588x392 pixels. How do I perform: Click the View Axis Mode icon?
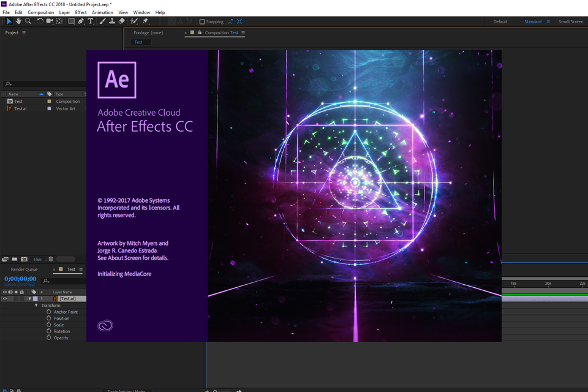coord(189,21)
